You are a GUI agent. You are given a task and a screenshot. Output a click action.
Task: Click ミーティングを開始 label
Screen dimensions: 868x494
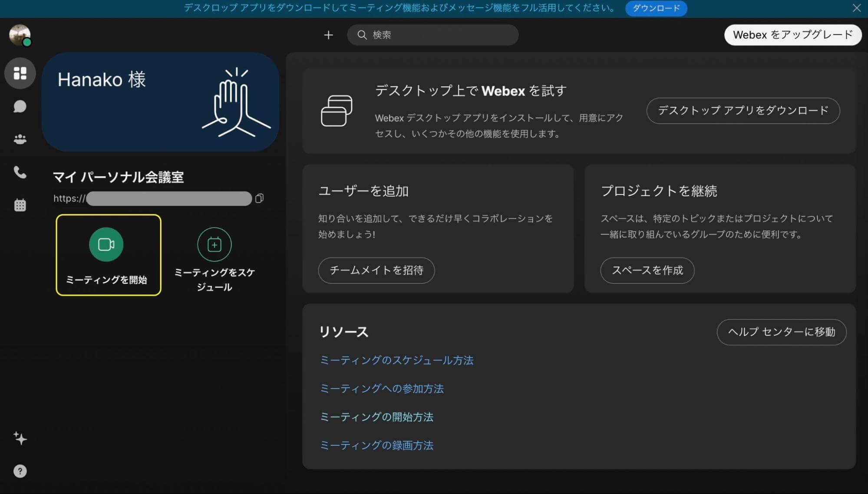106,280
